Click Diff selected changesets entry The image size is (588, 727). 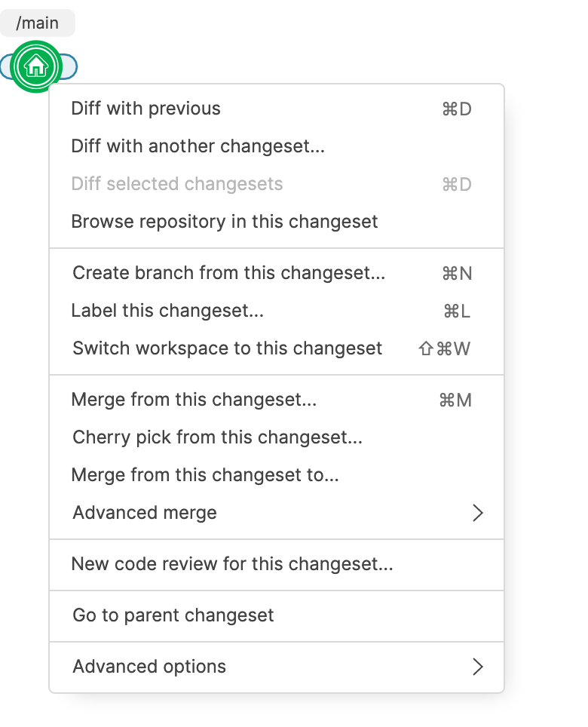tap(176, 184)
